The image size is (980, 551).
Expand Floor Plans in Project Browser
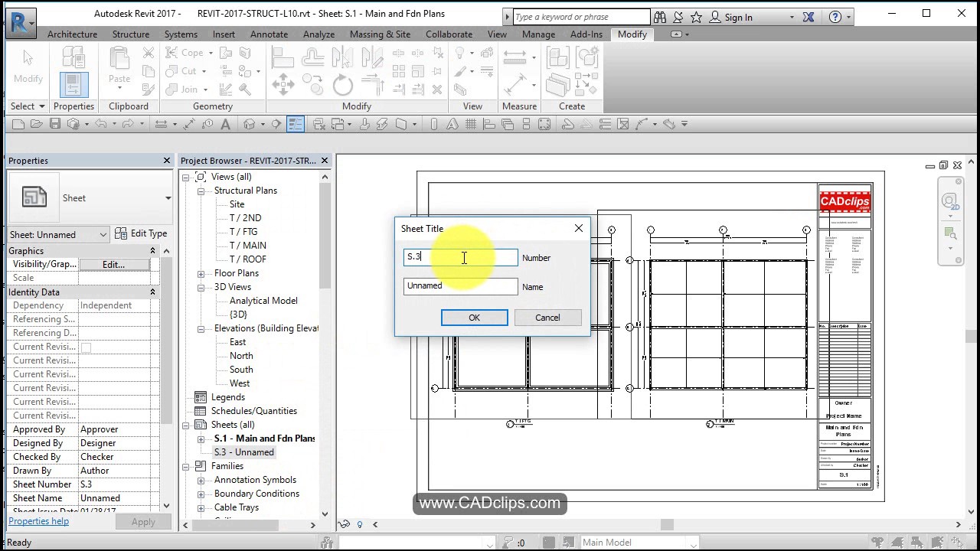tap(200, 272)
